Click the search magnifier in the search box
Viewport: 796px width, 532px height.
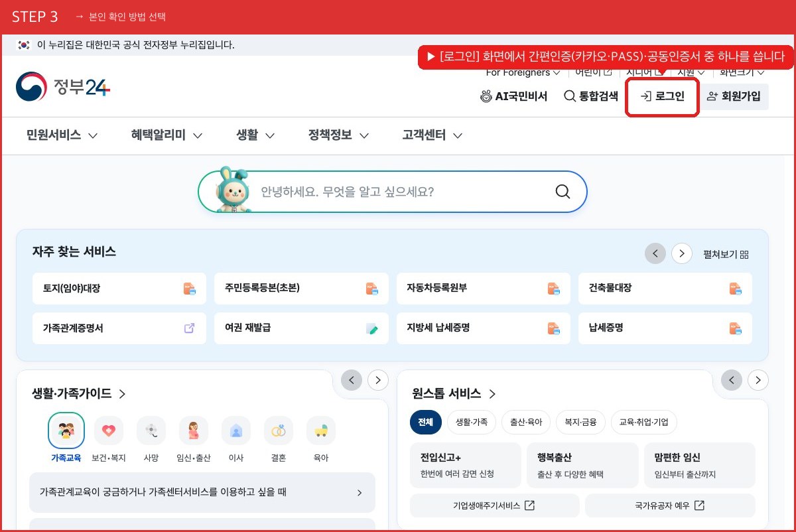point(563,192)
